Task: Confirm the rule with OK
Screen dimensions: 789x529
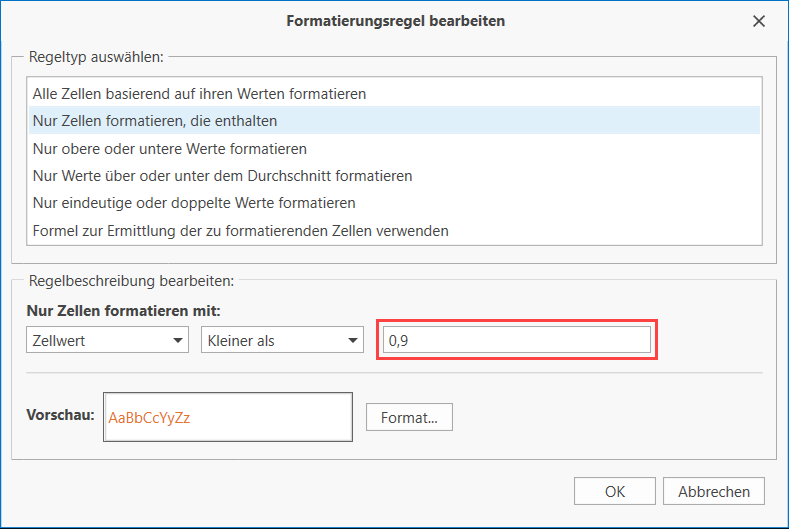Action: point(615,491)
